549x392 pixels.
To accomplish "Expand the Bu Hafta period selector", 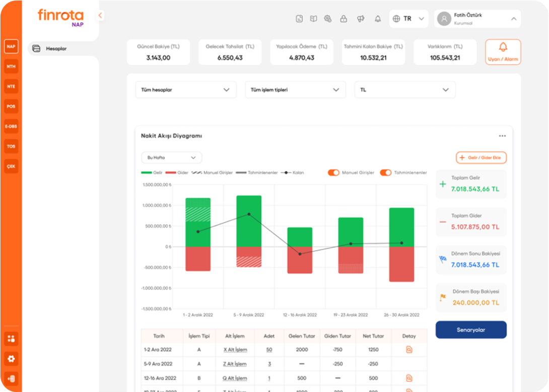I will click(171, 157).
